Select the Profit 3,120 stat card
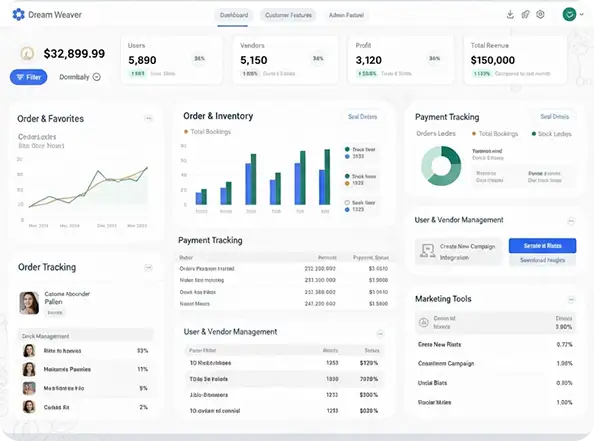The image size is (594, 441). (x=401, y=59)
